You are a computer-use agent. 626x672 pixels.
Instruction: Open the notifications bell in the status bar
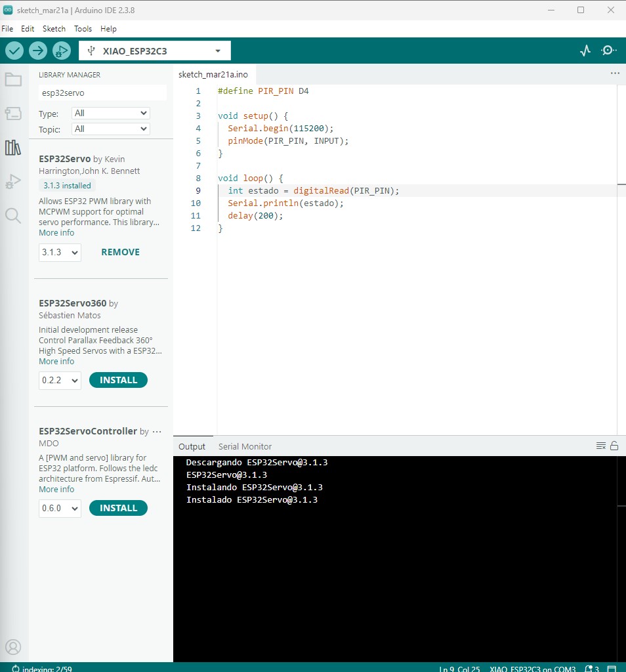592,668
